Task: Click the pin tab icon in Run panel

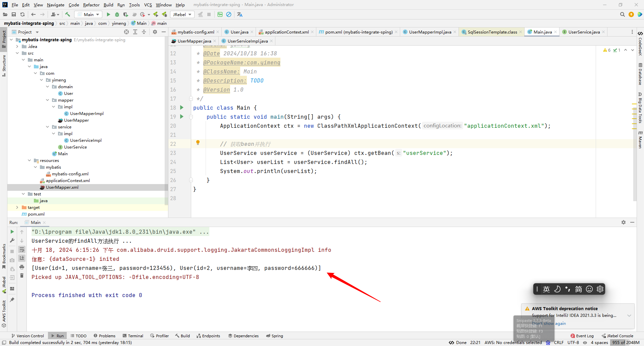Action: point(12,299)
